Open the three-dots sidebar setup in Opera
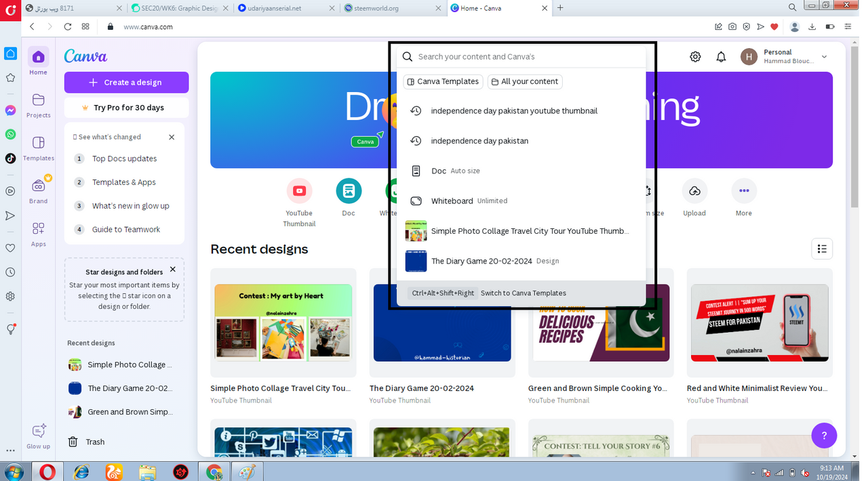The image size is (868, 481). click(x=10, y=451)
